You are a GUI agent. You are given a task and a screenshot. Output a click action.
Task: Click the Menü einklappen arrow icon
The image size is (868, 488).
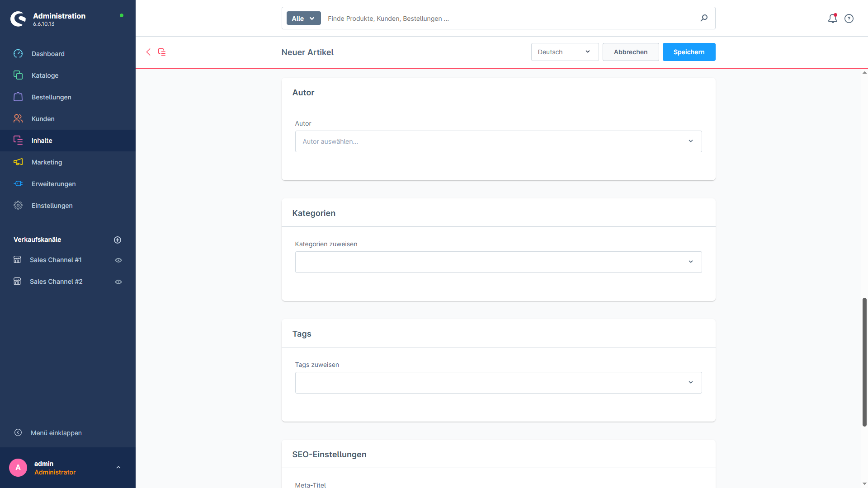pos(18,433)
